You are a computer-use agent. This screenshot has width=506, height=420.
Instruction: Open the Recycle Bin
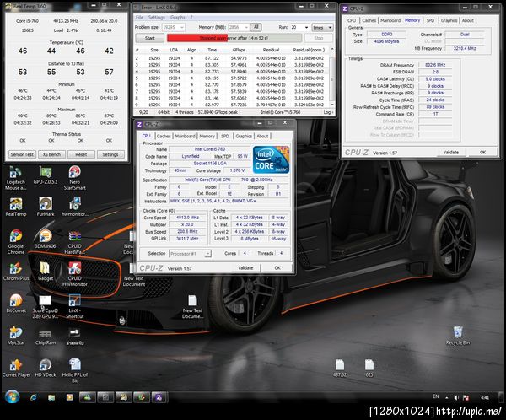[x=458, y=336]
